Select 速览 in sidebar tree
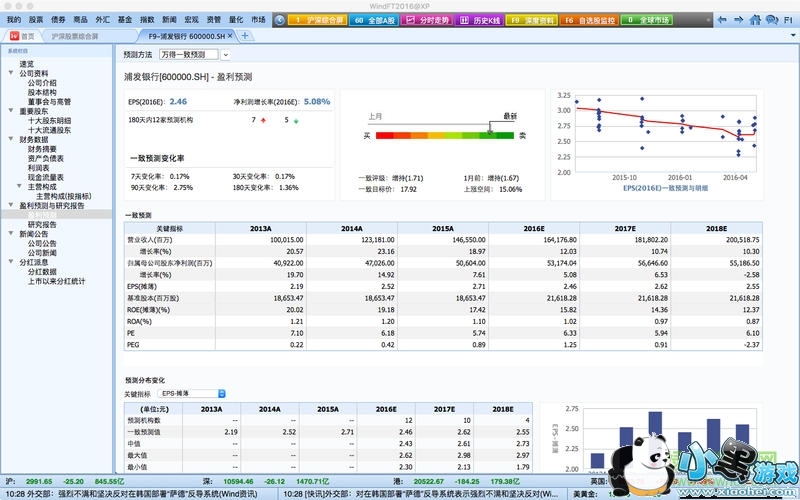Screen dimensions: 800x500 [x=27, y=64]
